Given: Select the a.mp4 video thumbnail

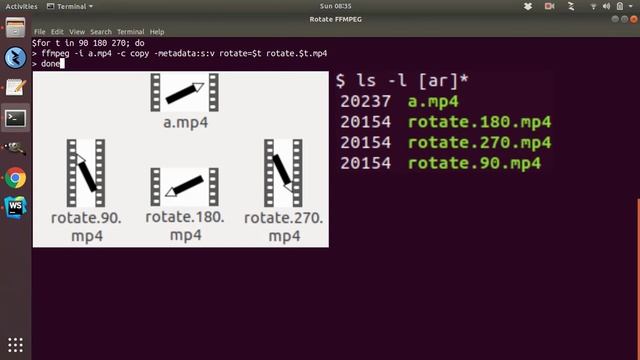Looking at the screenshot, I should [x=184, y=93].
